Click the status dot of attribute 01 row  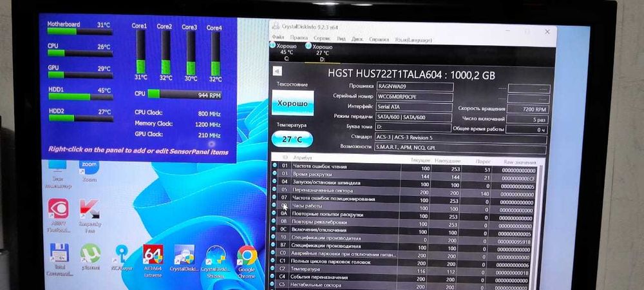274,166
